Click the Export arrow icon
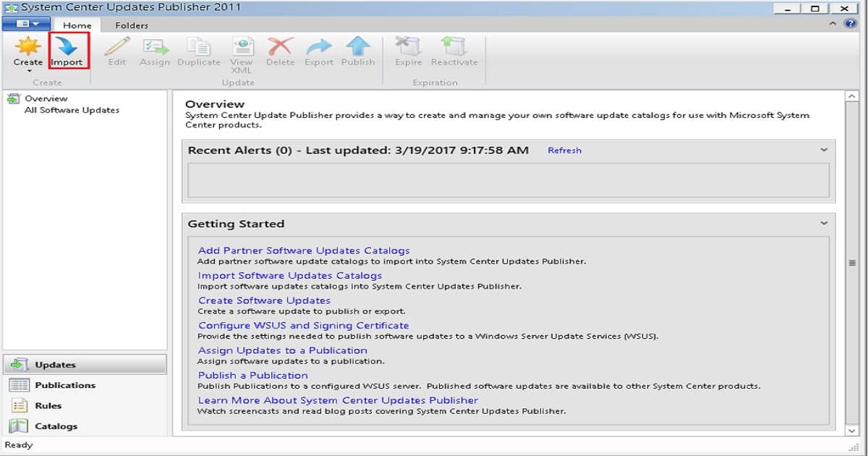Viewport: 868px width, 456px height. [319, 46]
